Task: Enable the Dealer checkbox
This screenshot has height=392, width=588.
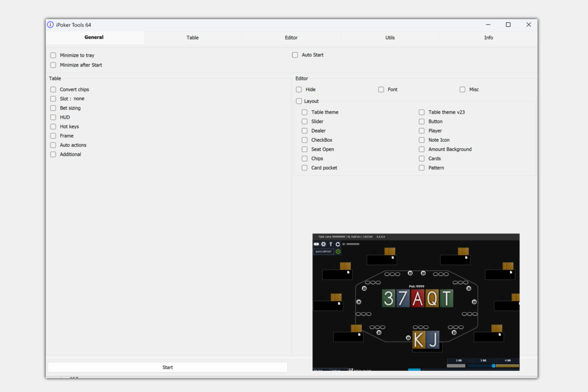Action: tap(304, 131)
